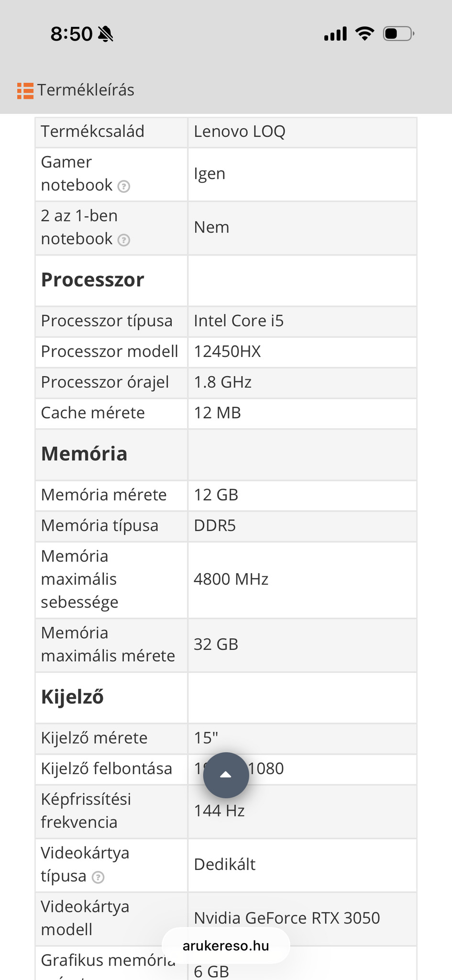Tap help icon beside Videokártya típusa

[98, 877]
